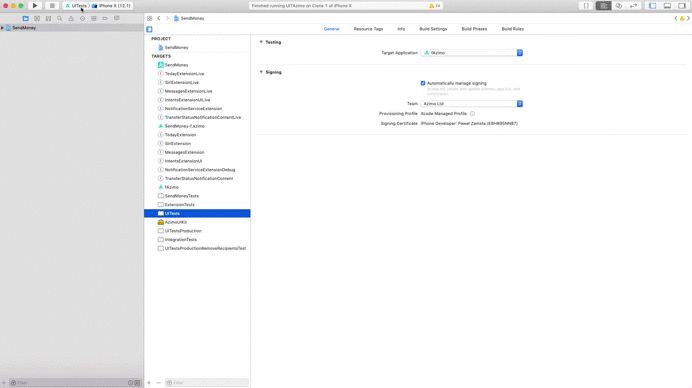This screenshot has width=692, height=388.
Task: Toggle the Navigator pane
Action: (x=652, y=6)
